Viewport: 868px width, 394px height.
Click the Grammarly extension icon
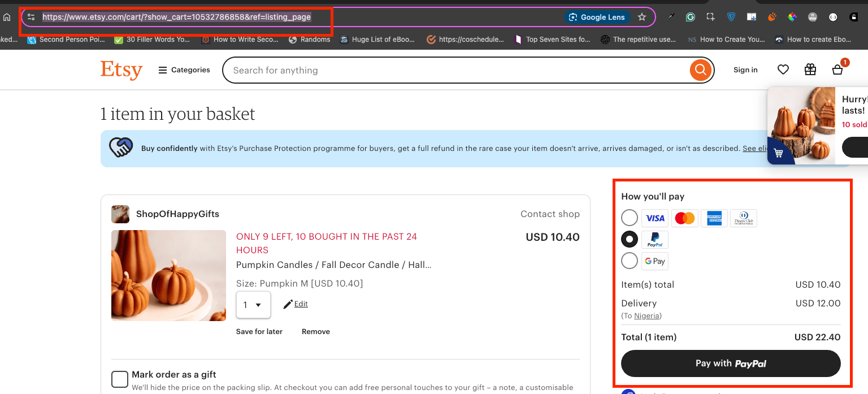pos(690,17)
